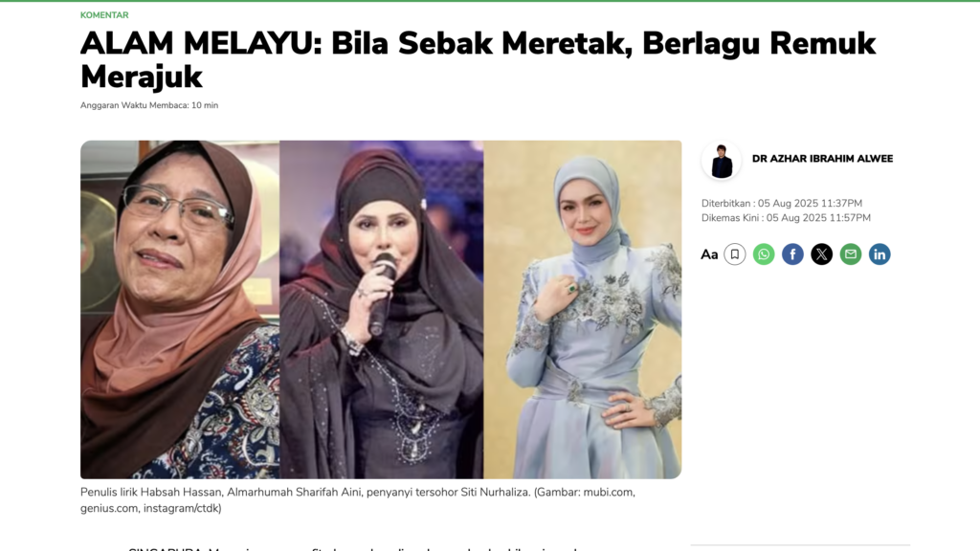Click the ALAM MELAYU article headline

pyautogui.click(x=479, y=60)
